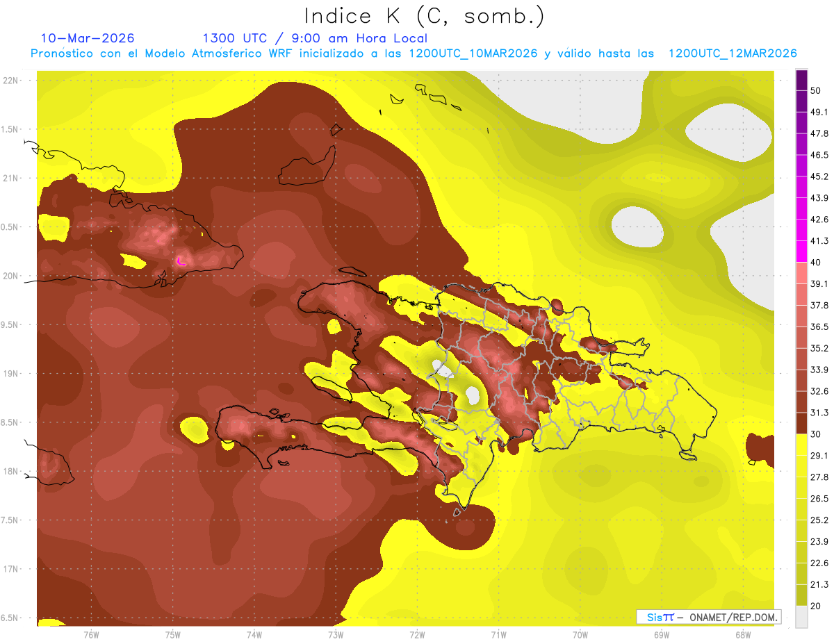Click the "69W" longitude label
This screenshot has width=834, height=644.
coord(662,635)
